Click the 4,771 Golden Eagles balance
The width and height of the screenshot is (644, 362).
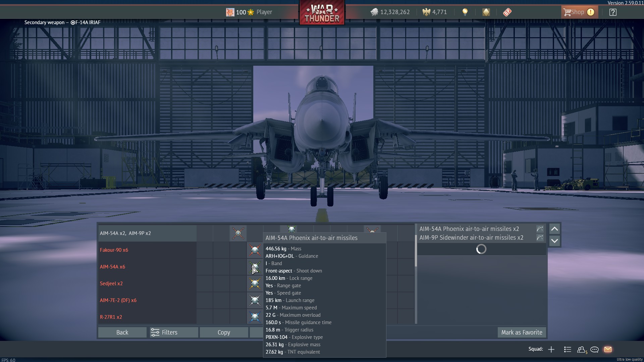pos(440,12)
